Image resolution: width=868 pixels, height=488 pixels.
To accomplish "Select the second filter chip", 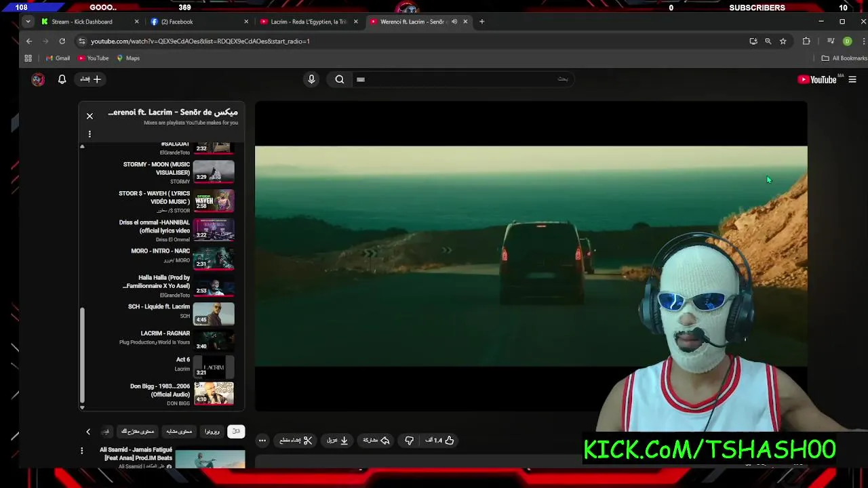I will click(x=212, y=432).
